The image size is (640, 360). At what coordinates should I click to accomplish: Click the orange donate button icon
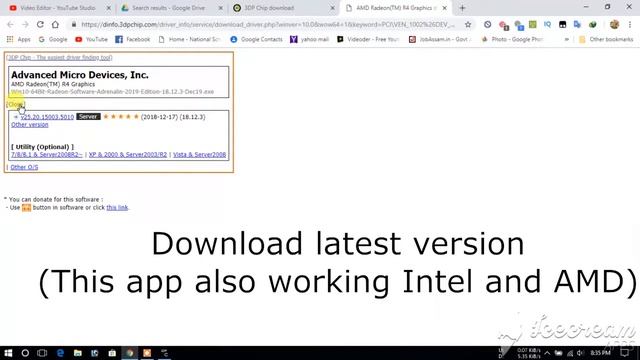point(26,208)
